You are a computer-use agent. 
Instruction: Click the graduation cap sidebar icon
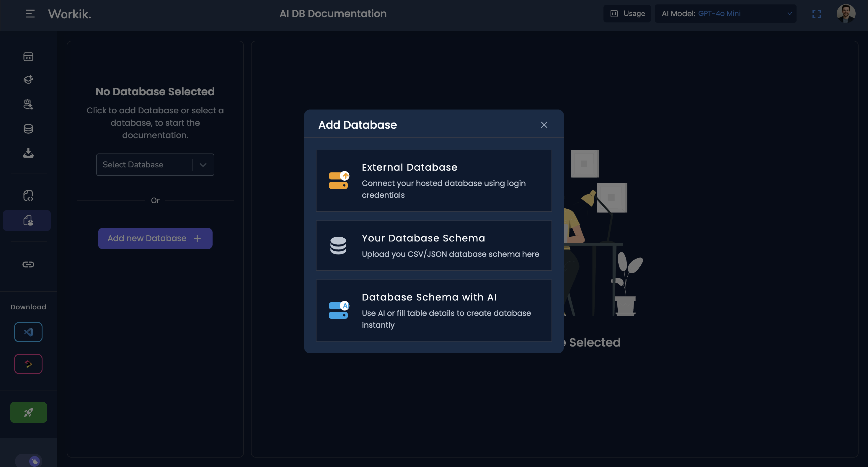(28, 80)
